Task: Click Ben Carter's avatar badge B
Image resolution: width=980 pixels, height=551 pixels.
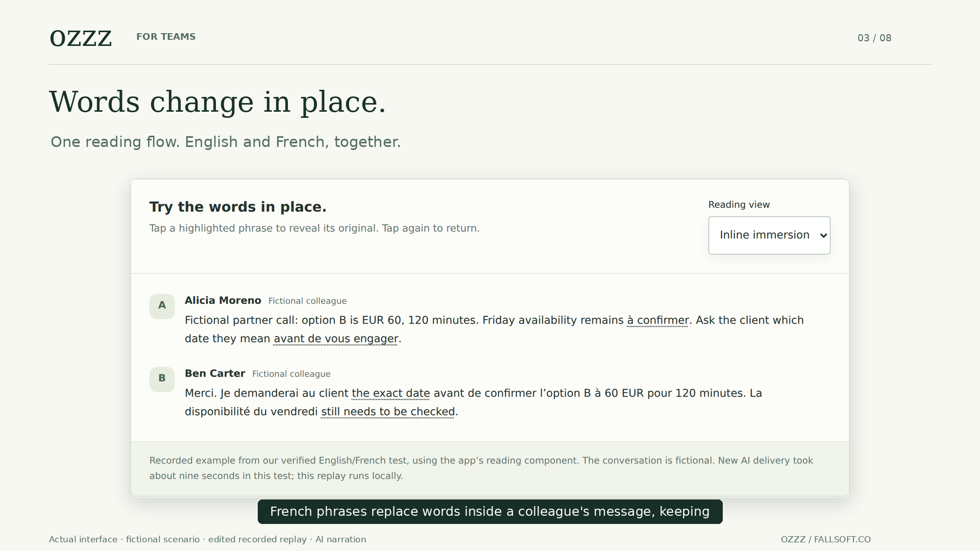Action: (162, 379)
